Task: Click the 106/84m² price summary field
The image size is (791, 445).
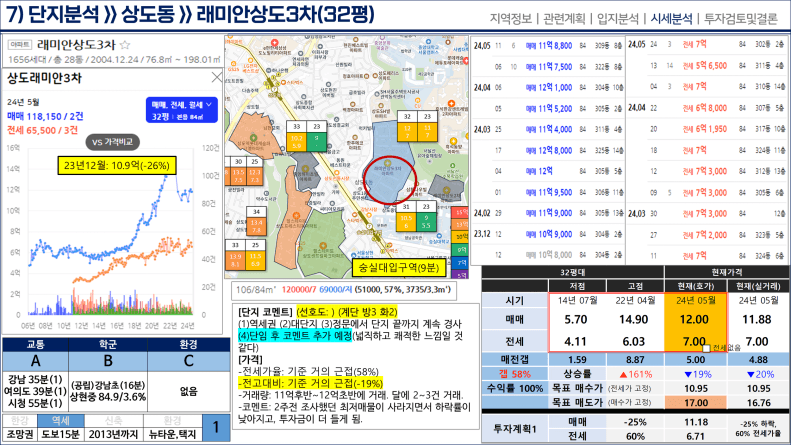Action: [344, 290]
